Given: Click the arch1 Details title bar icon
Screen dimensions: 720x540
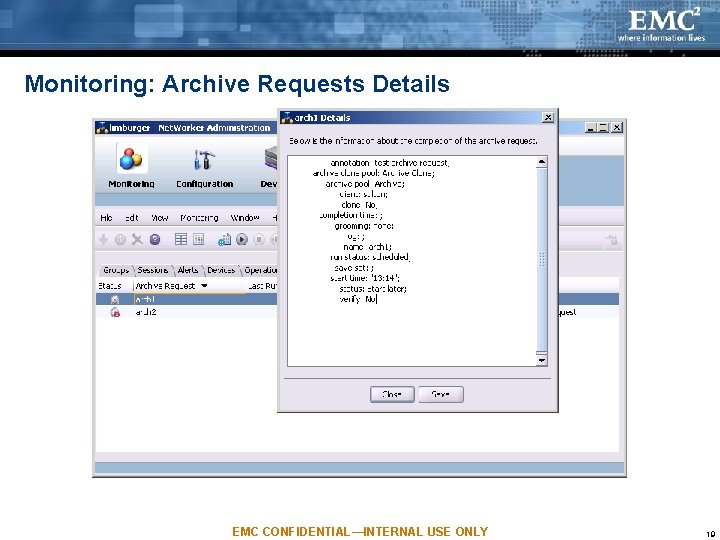Looking at the screenshot, I should (287, 118).
